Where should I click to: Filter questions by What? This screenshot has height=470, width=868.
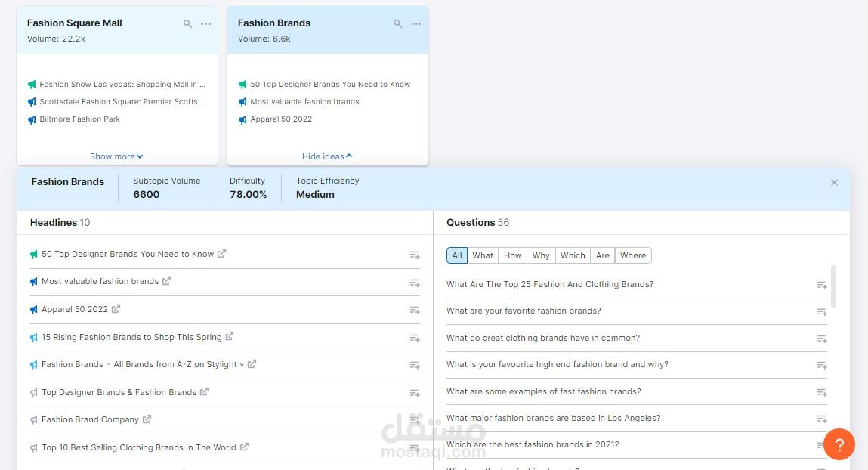(483, 255)
